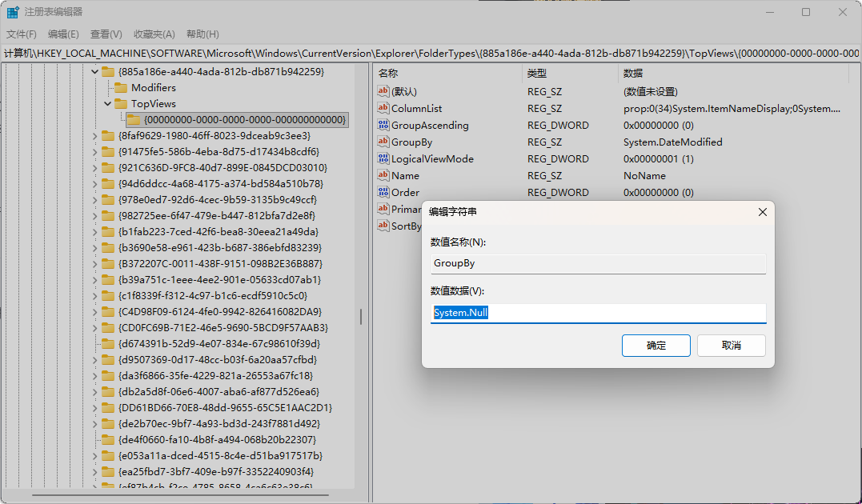The height and width of the screenshot is (504, 862).
Task: Click folder icon of {de4f0660-fa10-4b8f-a494-068b20b22307}
Action: 108,440
